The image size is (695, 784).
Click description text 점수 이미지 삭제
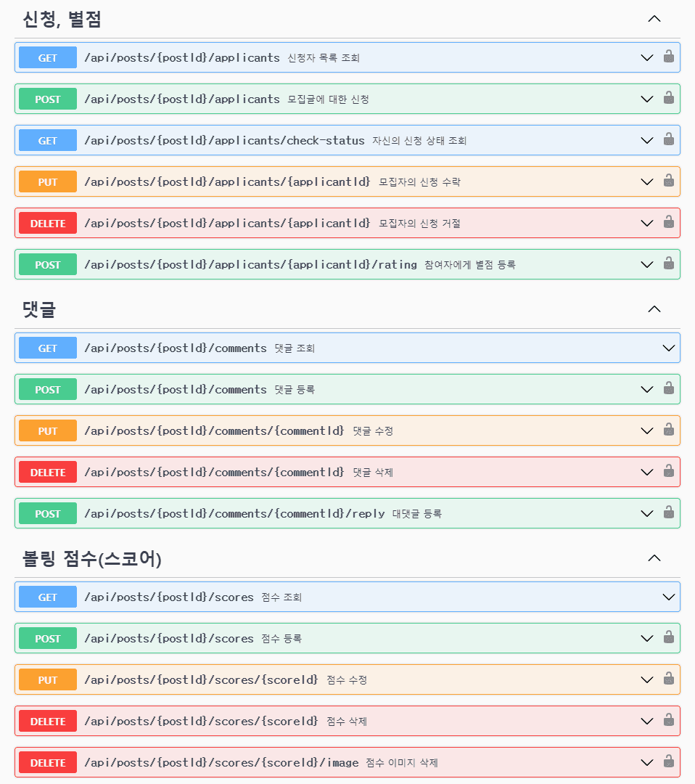402,763
